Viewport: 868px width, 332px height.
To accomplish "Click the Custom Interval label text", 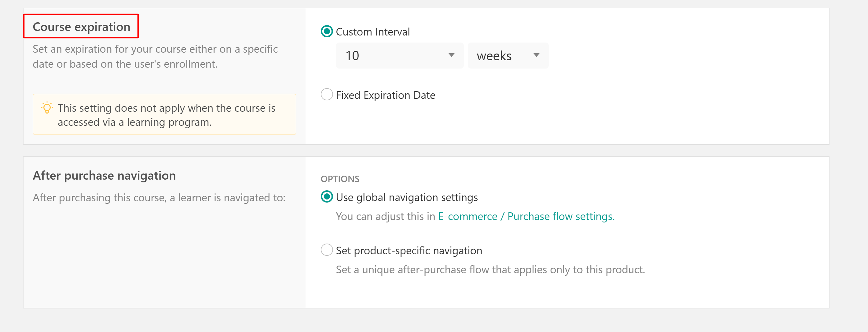I will 373,32.
